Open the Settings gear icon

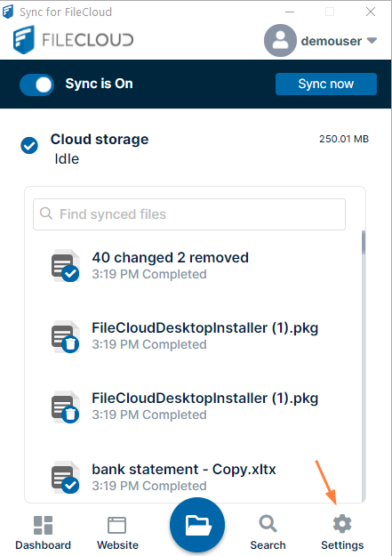pos(342,524)
